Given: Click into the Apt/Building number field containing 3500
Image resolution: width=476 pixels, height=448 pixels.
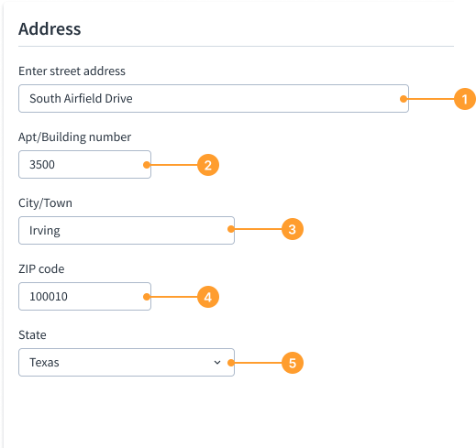Looking at the screenshot, I should point(84,164).
